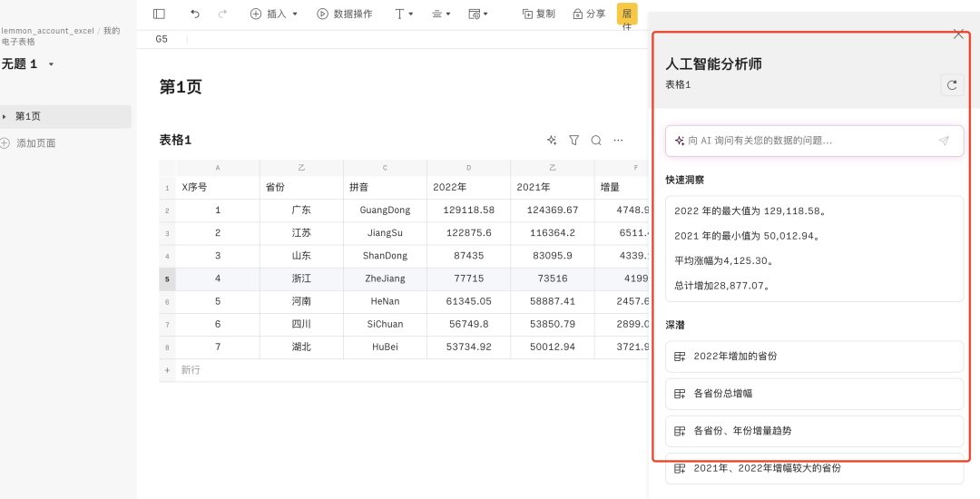Open the AI analyst sparkle icon above table
The image size is (980, 499).
coord(552,141)
